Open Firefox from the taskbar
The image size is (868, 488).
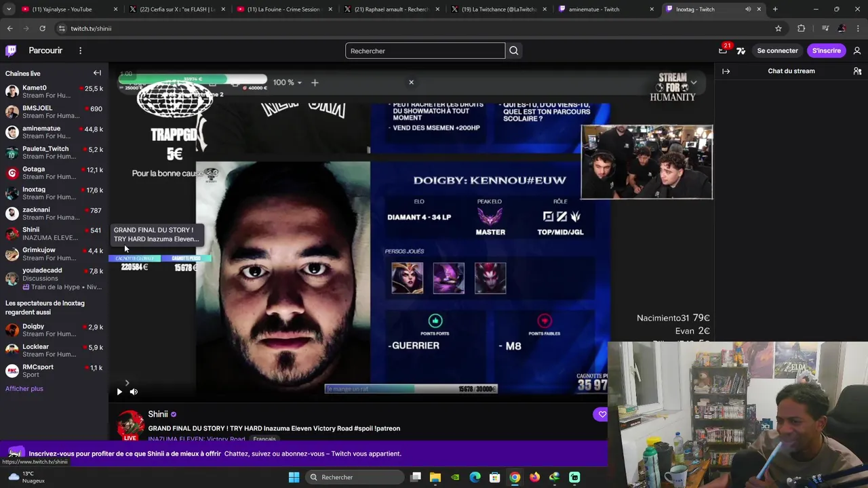pos(535,477)
